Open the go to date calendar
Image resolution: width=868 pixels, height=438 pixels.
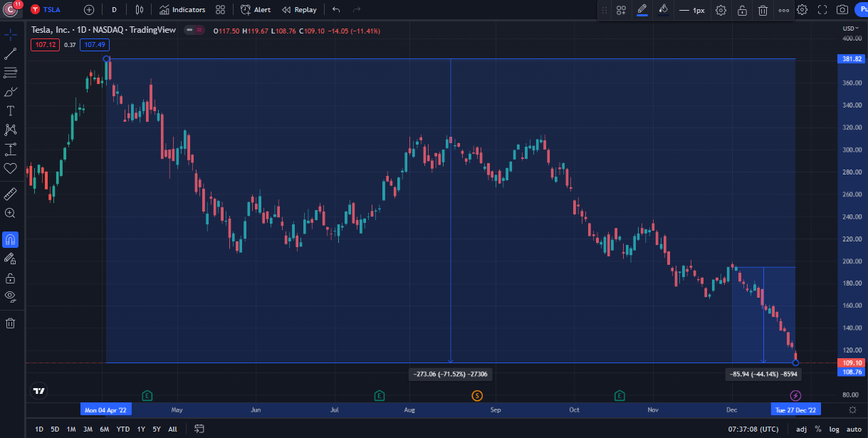[199, 429]
